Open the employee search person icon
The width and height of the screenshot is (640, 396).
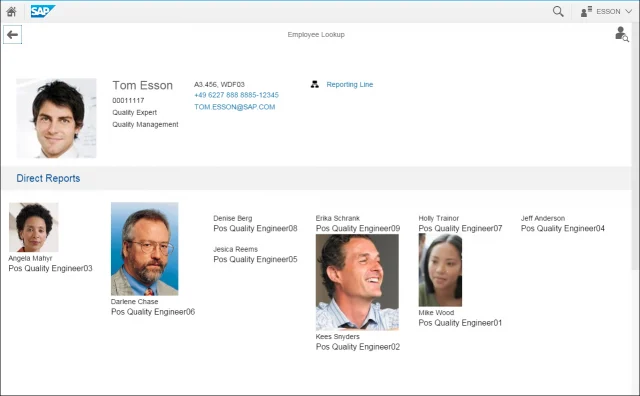(x=622, y=34)
